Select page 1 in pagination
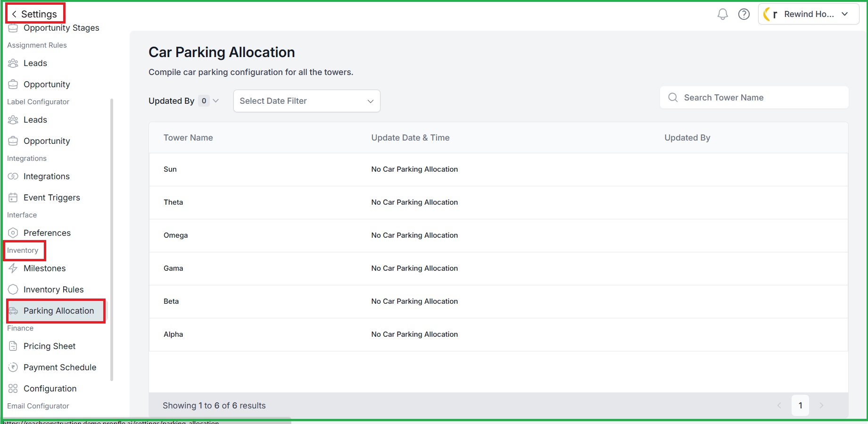Viewport: 868px width, 424px height. coord(801,406)
